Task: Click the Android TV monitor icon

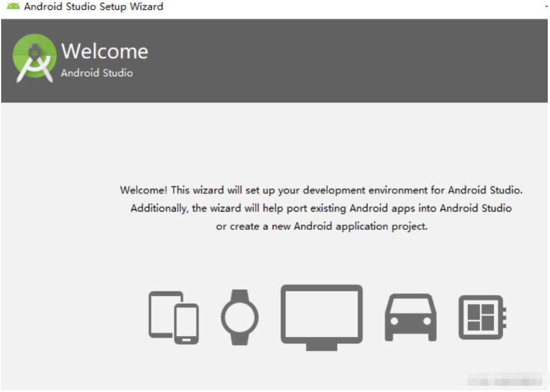Action: pyautogui.click(x=321, y=313)
